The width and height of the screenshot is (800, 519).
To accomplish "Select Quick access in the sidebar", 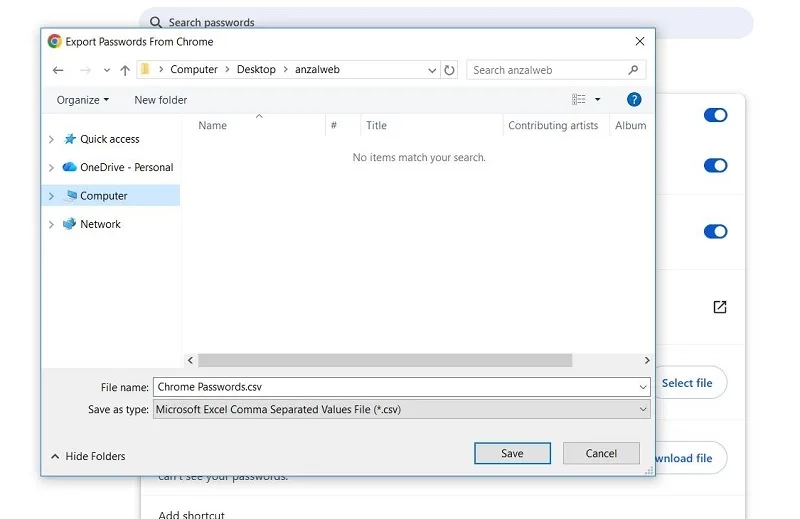I will [110, 139].
